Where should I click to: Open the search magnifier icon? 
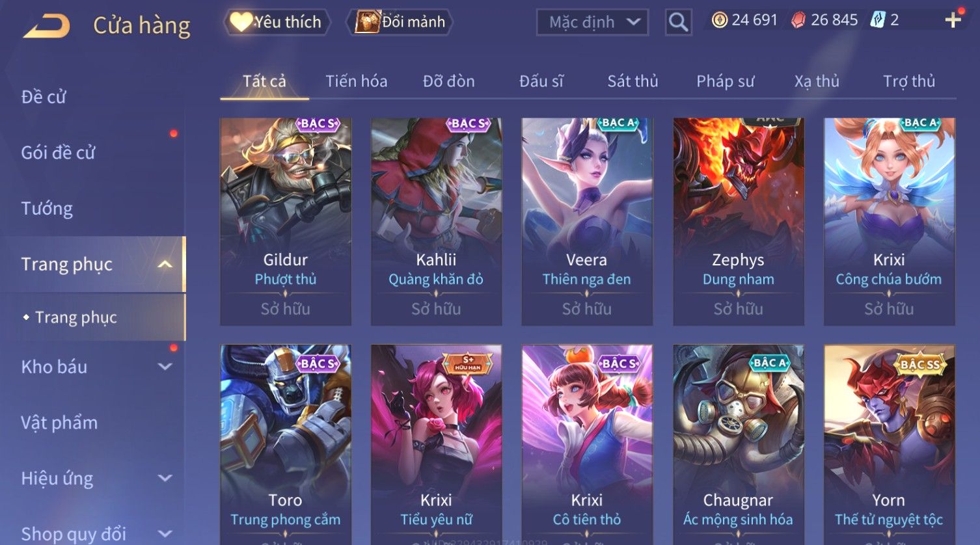point(678,22)
